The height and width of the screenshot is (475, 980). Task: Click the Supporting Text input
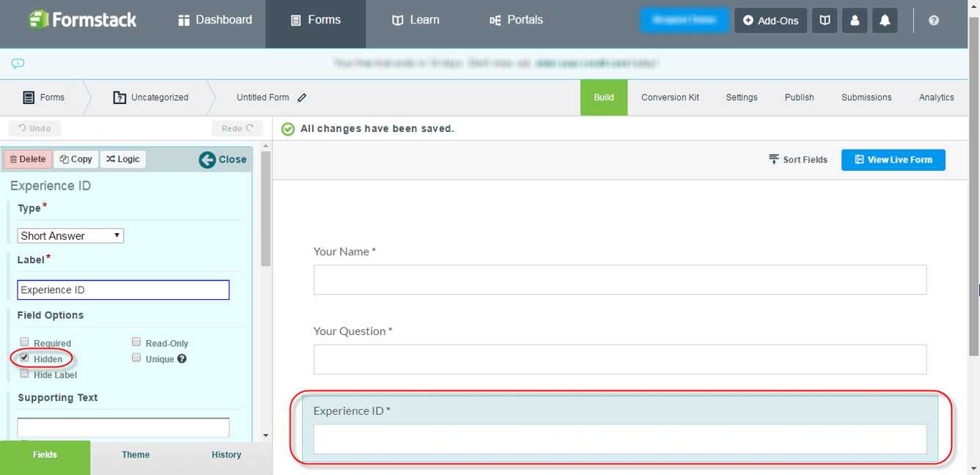123,427
